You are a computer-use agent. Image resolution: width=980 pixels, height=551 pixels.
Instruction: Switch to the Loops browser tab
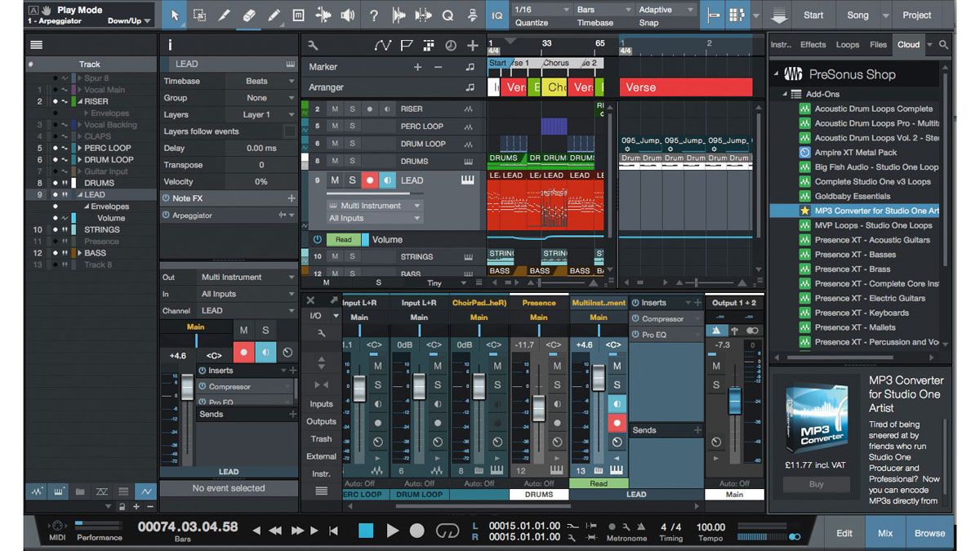tap(848, 45)
